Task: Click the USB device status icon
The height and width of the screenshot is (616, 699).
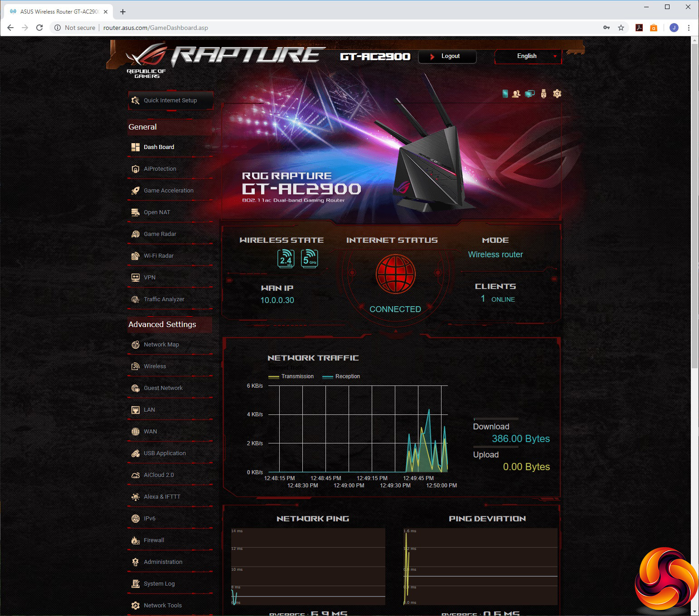Action: pyautogui.click(x=544, y=94)
